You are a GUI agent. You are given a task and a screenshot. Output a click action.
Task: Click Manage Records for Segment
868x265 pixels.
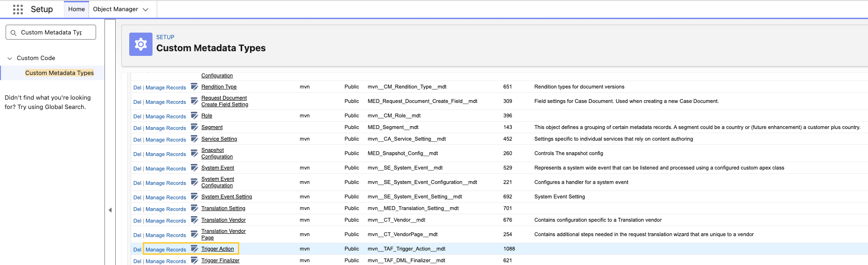point(166,129)
